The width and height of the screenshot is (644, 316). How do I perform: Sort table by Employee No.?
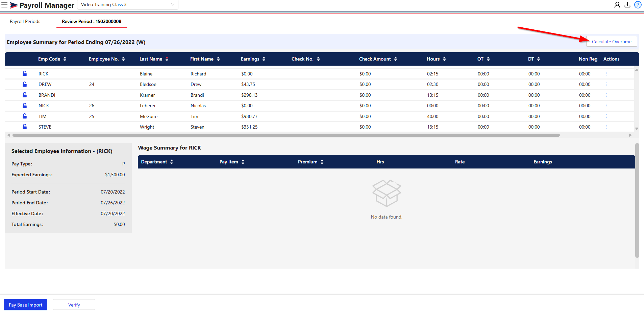(123, 59)
